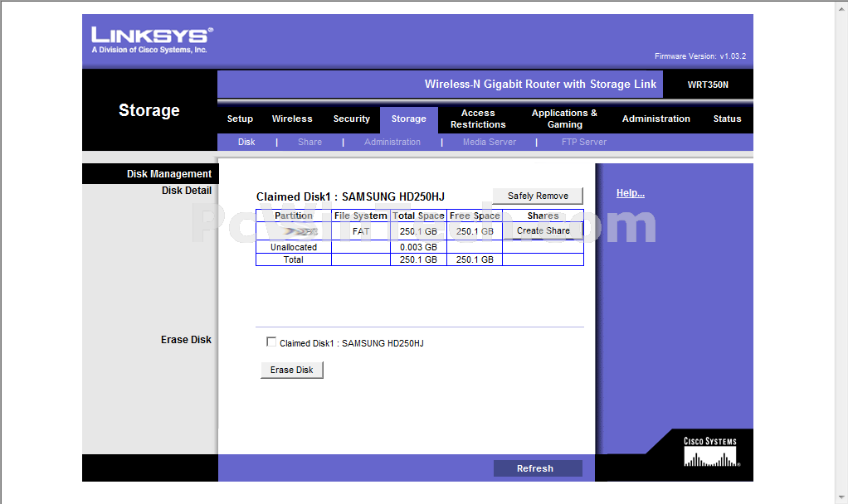Tick the Claimed Disk1 erase checkbox

271,342
